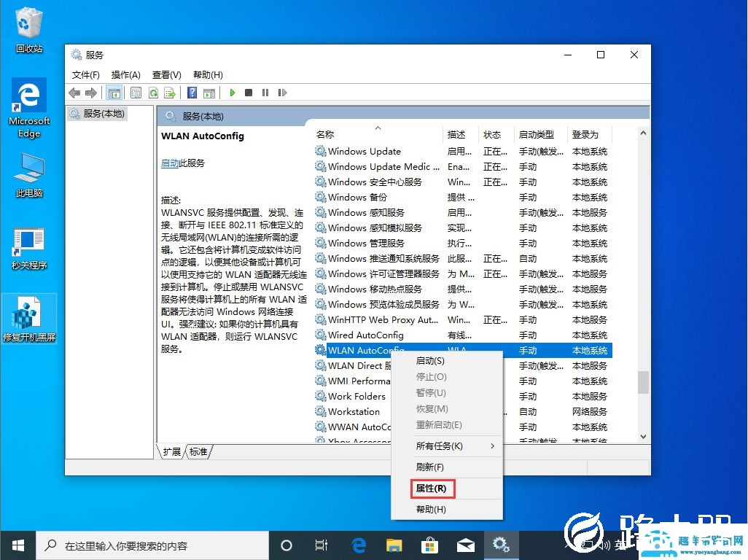The height and width of the screenshot is (560, 748).
Task: Open the 操作(A) menu
Action: click(x=125, y=74)
